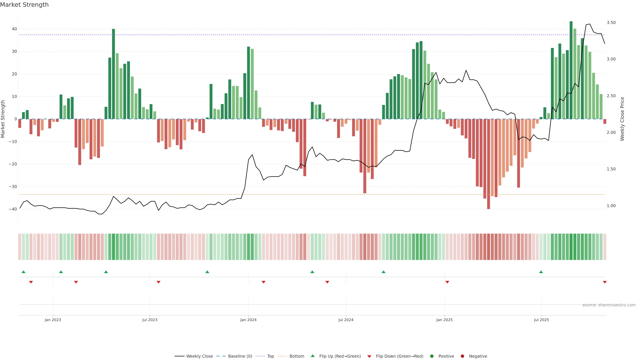Click the flip-up triangle at Jul 2025
This screenshot has height=362, width=644.
point(541,272)
